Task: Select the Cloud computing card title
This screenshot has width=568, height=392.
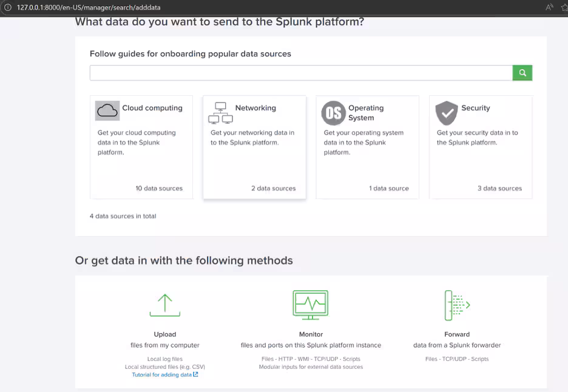Action: tap(152, 108)
